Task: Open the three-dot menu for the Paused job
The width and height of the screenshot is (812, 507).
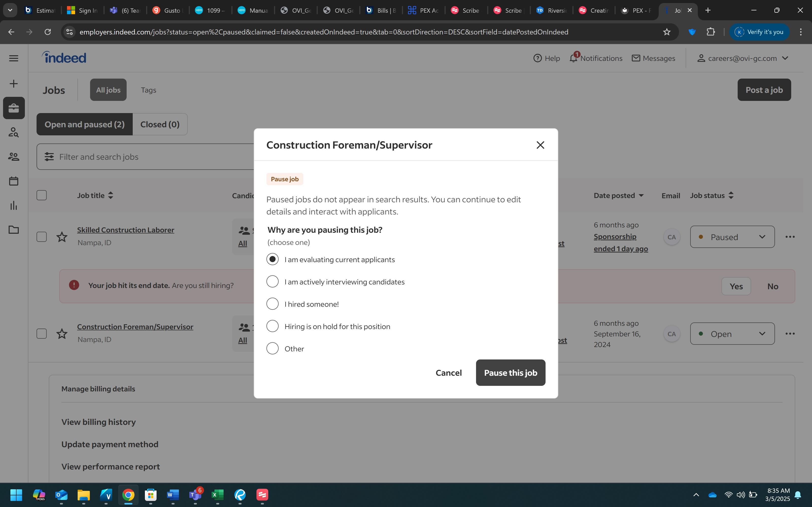Action: [x=790, y=237]
